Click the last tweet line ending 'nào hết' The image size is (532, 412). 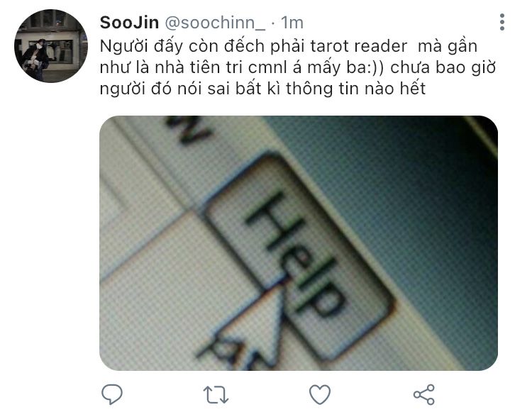(262, 89)
